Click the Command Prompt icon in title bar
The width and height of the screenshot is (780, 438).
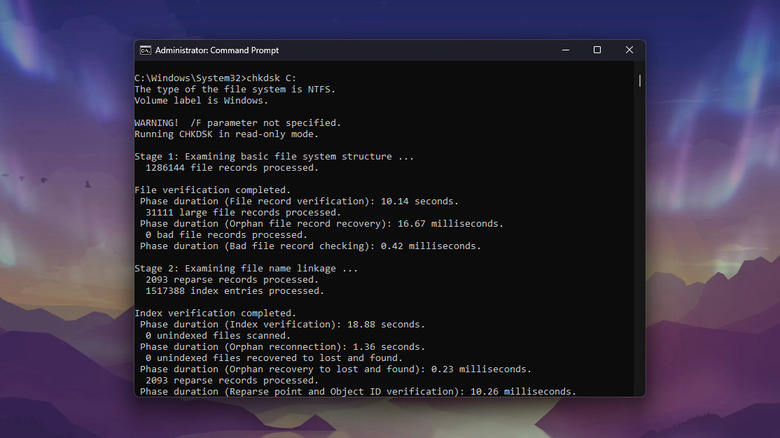[x=145, y=50]
